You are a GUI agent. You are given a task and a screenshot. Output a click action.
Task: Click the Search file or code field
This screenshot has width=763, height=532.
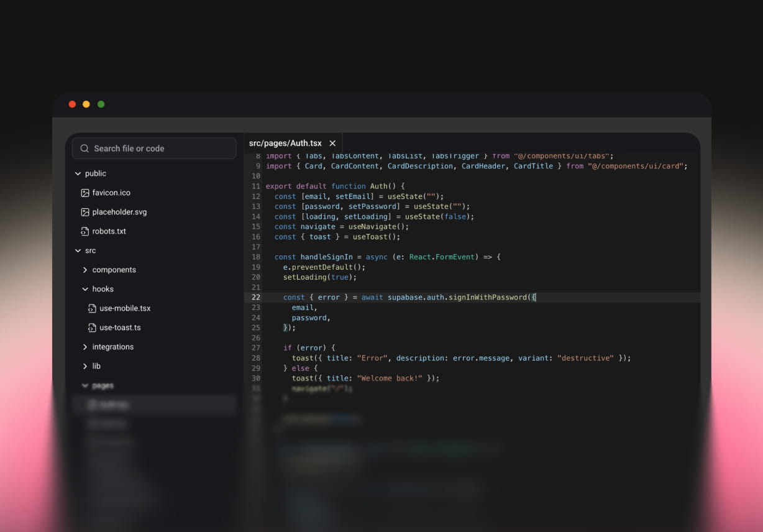point(154,149)
